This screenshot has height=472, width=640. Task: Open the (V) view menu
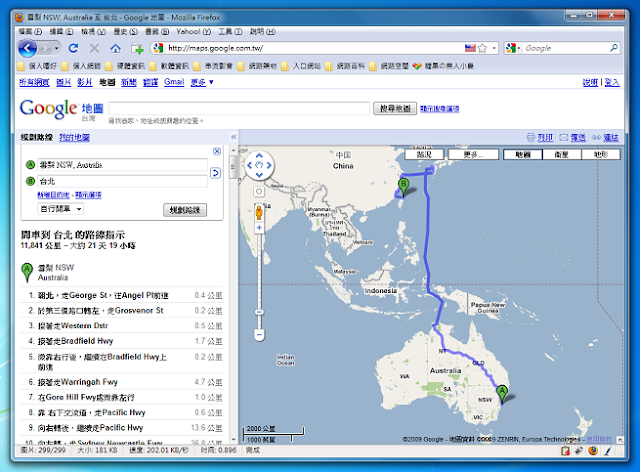[93, 31]
